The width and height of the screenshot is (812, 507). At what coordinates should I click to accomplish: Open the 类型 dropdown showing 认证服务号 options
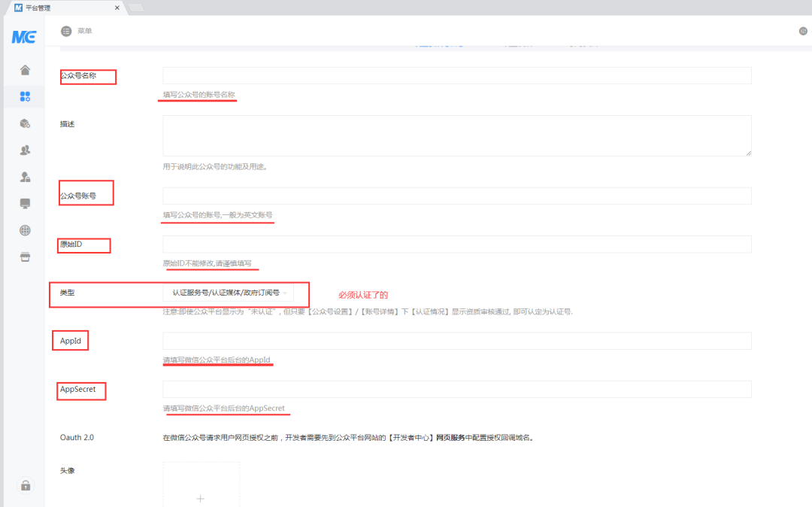229,292
